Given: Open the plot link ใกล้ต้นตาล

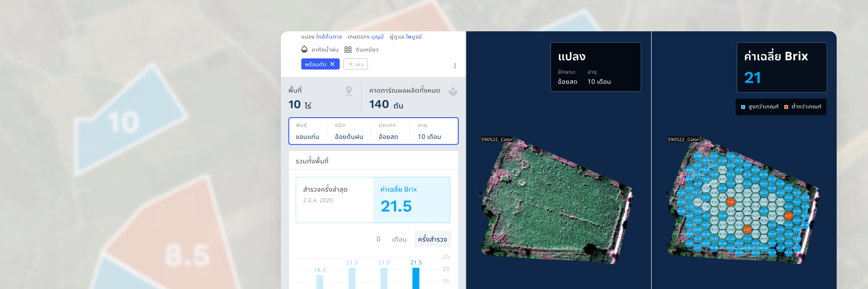Looking at the screenshot, I should (x=329, y=37).
